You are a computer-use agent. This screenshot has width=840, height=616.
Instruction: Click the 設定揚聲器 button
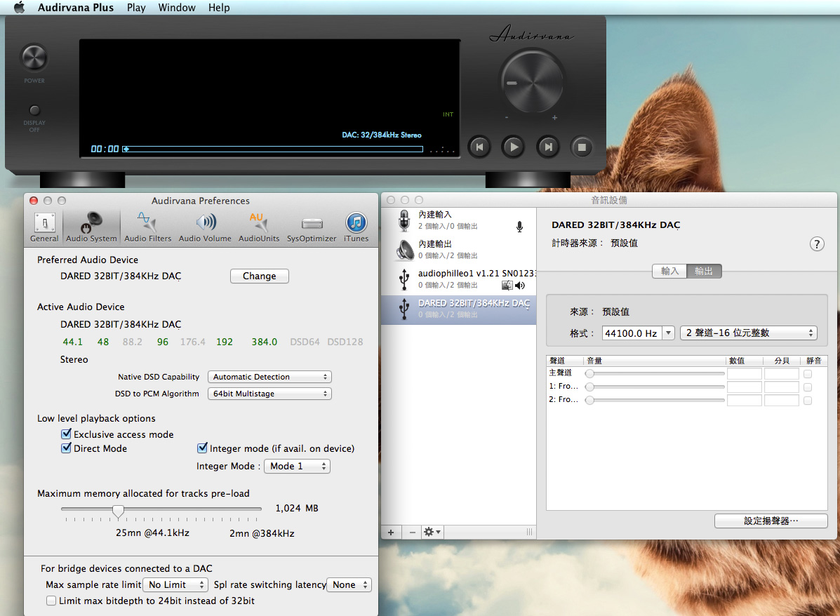771,521
